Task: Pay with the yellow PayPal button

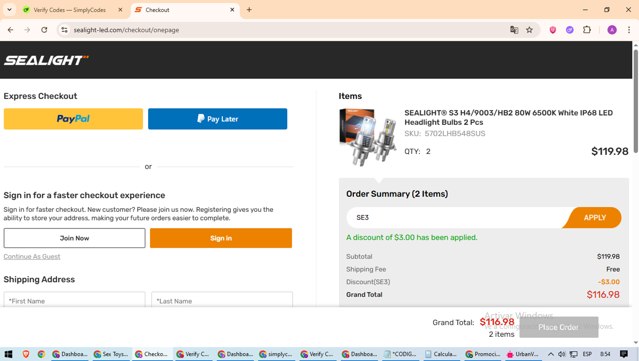Action: click(x=73, y=119)
